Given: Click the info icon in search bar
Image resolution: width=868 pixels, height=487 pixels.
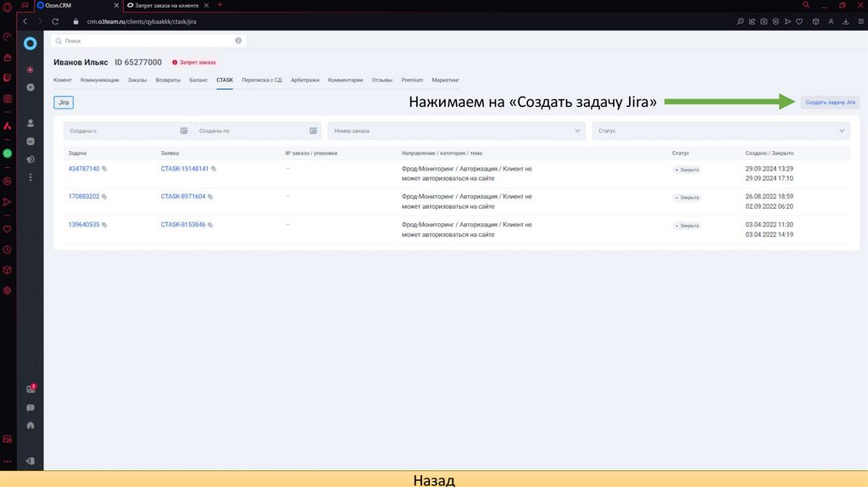Looking at the screenshot, I should 238,40.
